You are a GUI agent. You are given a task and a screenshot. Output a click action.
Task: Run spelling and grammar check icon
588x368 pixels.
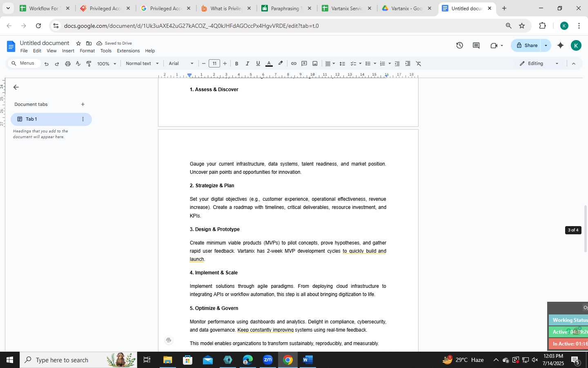(x=78, y=64)
